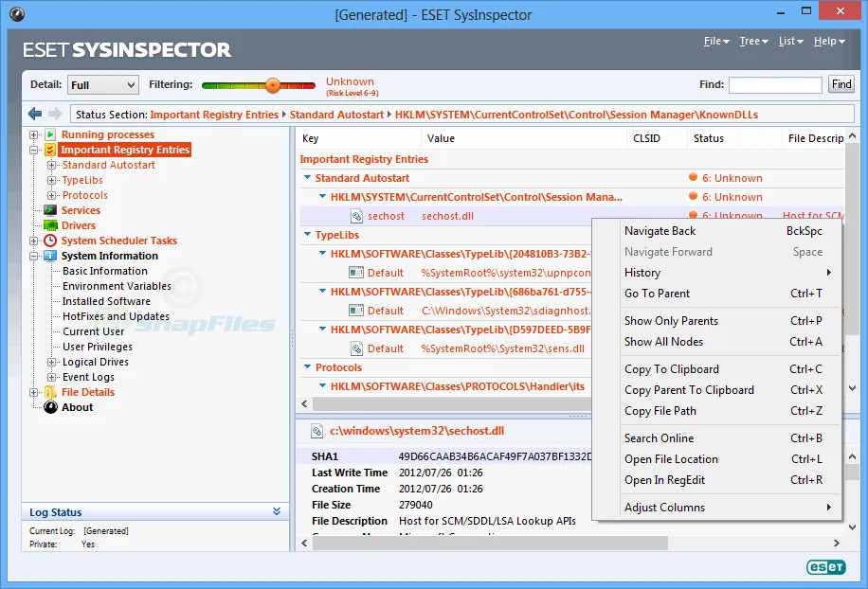
Task: Click the About circle icon
Action: [x=50, y=407]
